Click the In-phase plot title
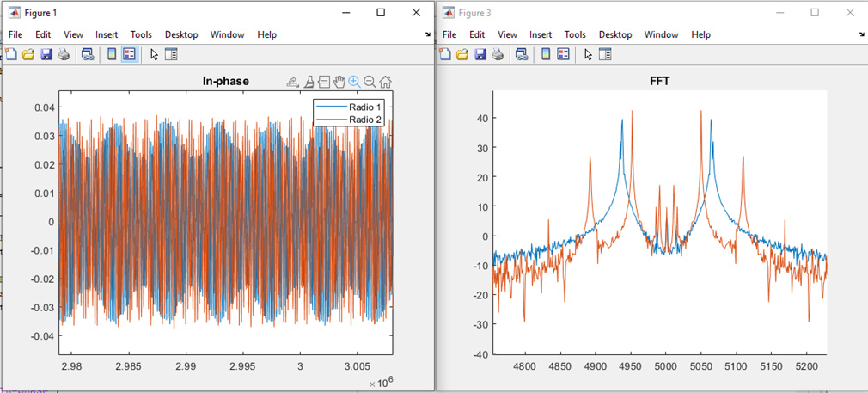 [x=225, y=82]
